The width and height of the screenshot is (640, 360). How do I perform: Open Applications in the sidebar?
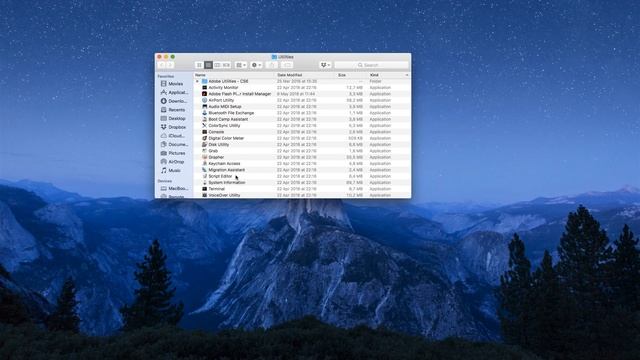coord(174,92)
